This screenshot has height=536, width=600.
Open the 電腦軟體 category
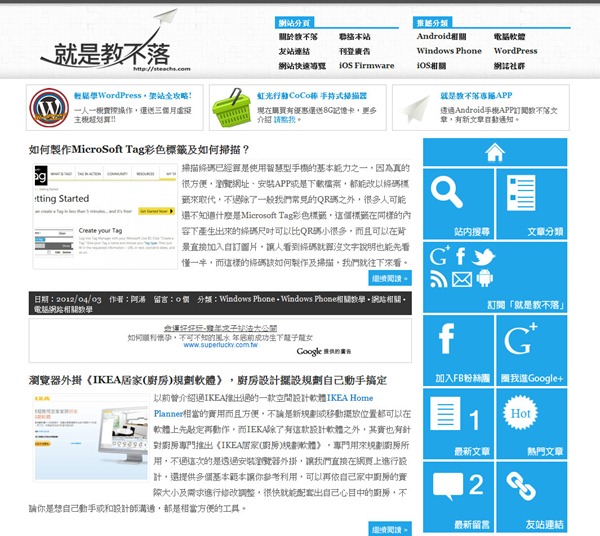[x=509, y=37]
